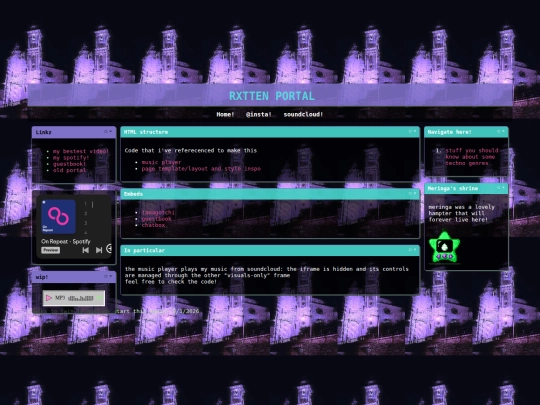Click 'Code that i've referecenced to make this'
540x405 pixels.
click(191, 150)
